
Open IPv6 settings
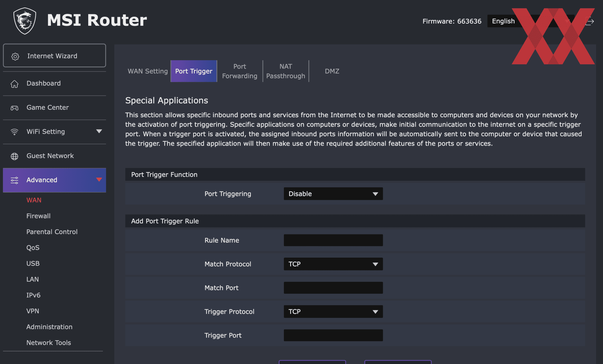tap(33, 295)
